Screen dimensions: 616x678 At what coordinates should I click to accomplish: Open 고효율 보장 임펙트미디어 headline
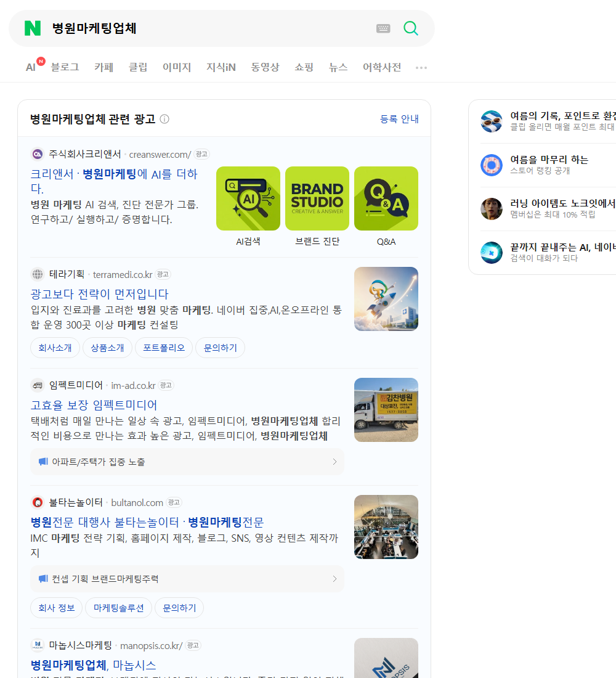click(x=94, y=405)
